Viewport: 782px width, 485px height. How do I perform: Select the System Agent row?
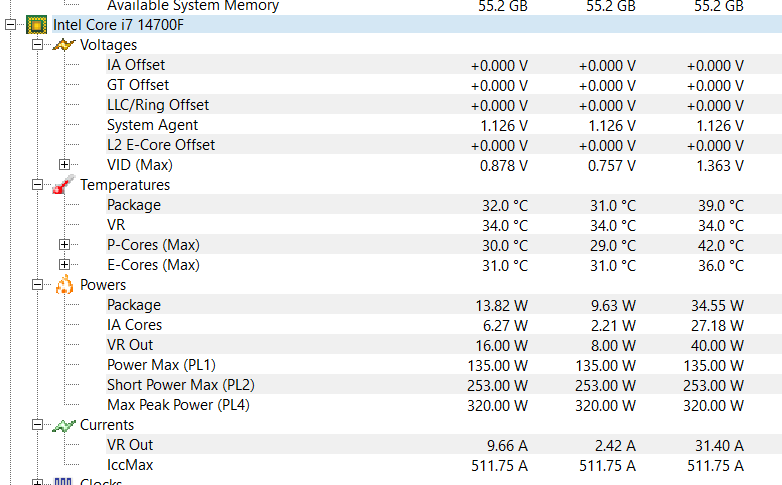tap(444, 125)
